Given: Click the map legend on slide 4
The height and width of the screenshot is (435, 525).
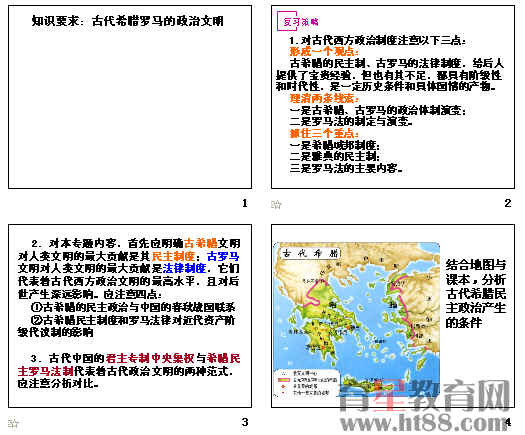Looking at the screenshot, I should [x=307, y=383].
